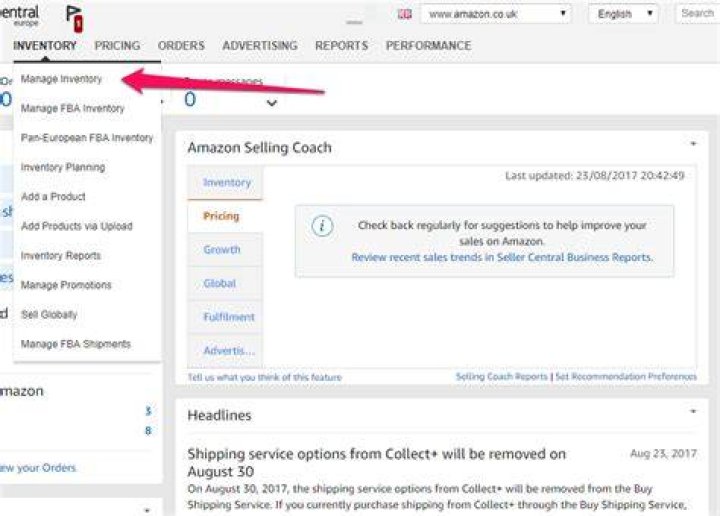The width and height of the screenshot is (720, 516).
Task: Collapse the Amazon Selling Coach panel arrow
Action: 693,144
